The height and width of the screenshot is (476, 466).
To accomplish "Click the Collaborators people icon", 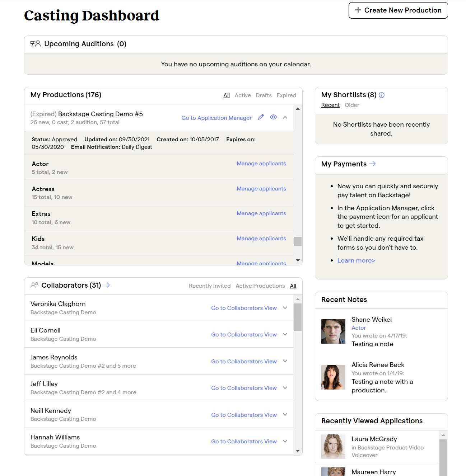I will [x=35, y=285].
